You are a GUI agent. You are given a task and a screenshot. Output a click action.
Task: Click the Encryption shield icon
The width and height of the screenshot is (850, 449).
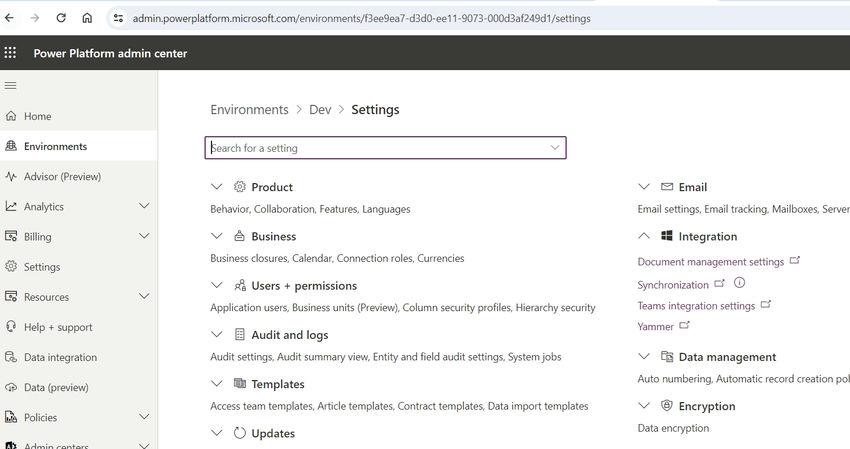tap(667, 405)
